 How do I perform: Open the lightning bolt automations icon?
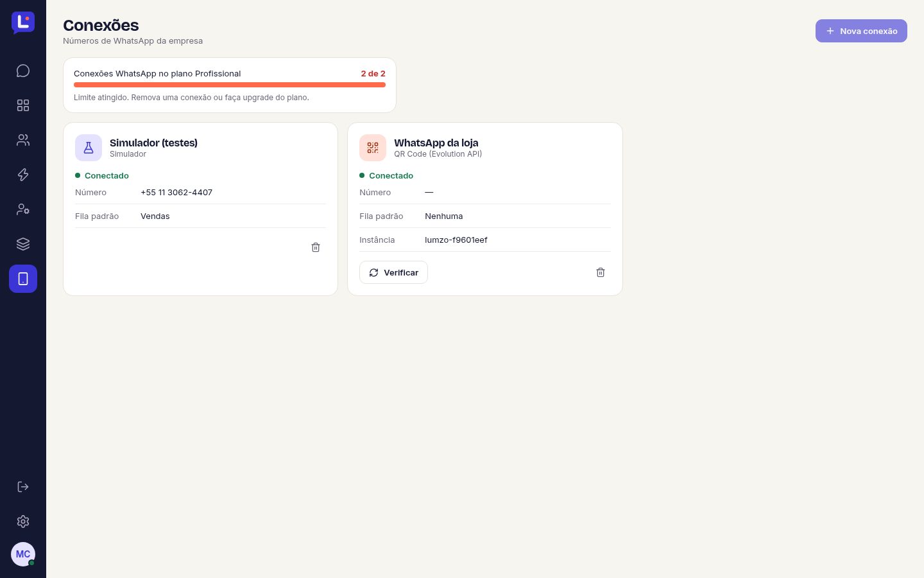23,175
